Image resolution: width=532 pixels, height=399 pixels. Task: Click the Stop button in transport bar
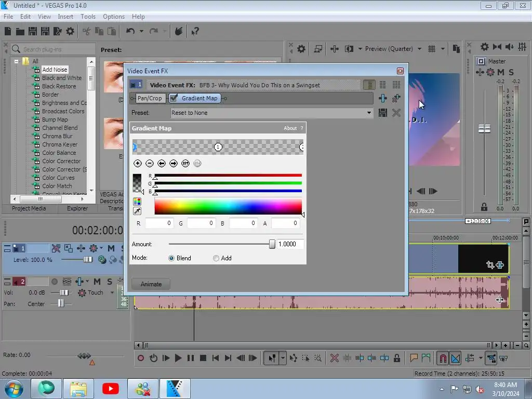click(x=203, y=358)
